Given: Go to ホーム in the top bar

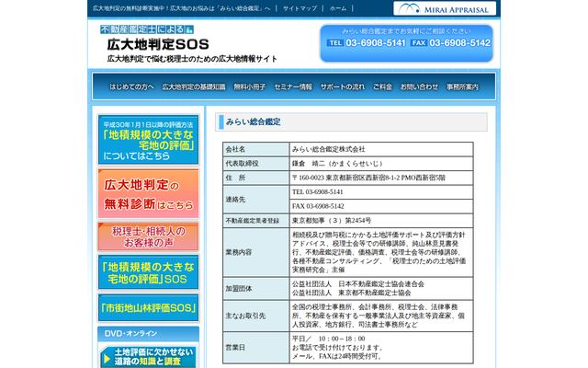Looking at the screenshot, I should coord(338,8).
